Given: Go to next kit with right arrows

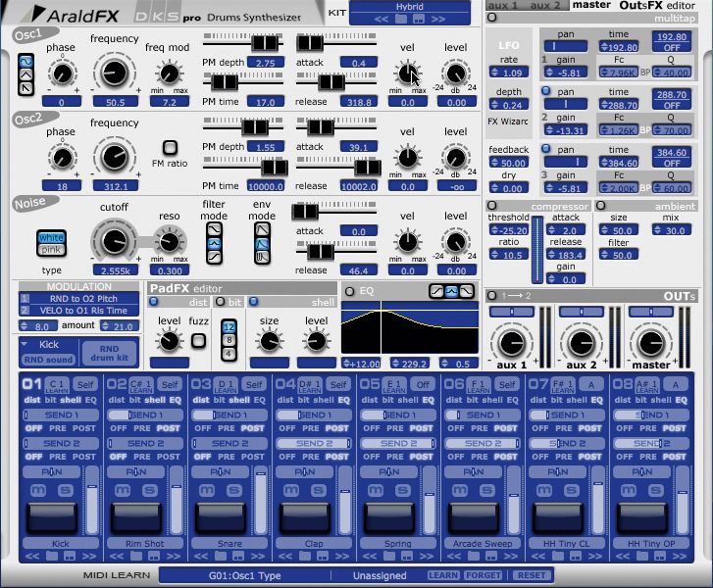Looking at the screenshot, I should 437,19.
